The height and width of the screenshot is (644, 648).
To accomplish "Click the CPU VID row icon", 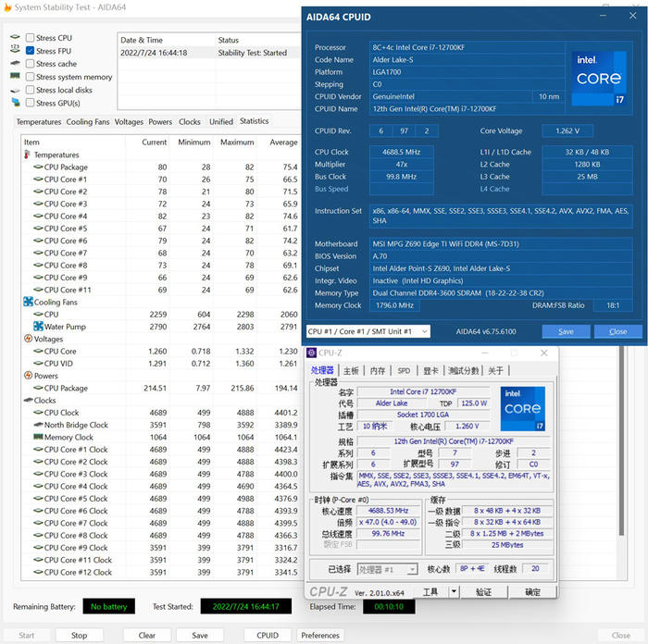I will tap(38, 363).
